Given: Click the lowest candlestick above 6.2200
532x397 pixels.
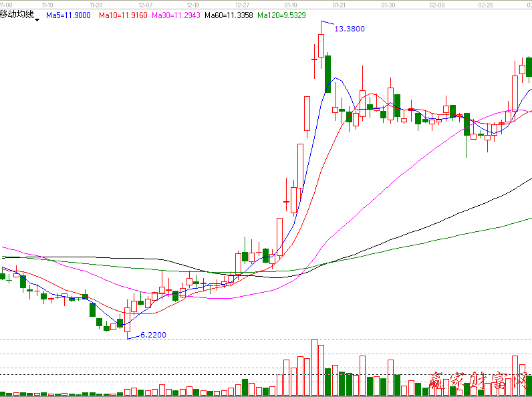Looking at the screenshot, I should pos(128,319).
